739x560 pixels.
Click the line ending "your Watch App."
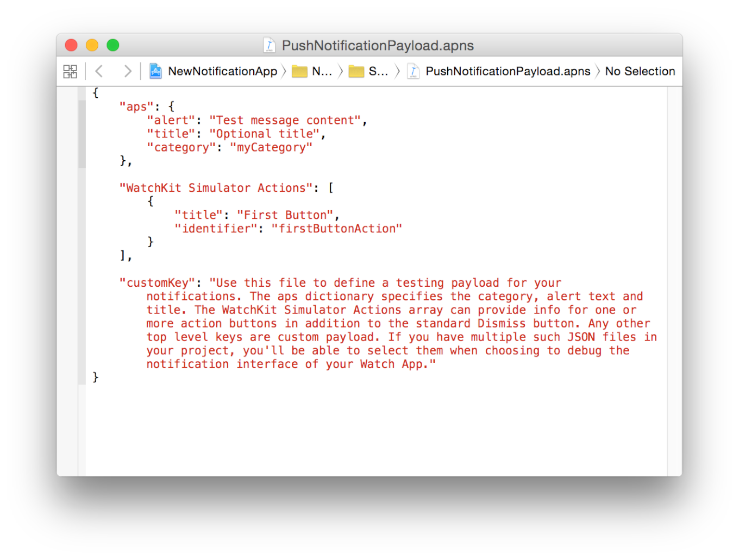tap(291, 364)
